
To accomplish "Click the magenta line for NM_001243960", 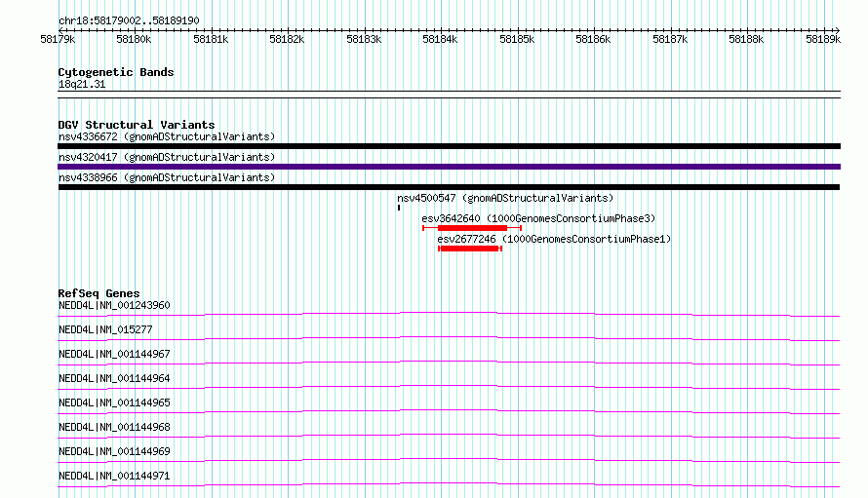I will click(x=449, y=314).
